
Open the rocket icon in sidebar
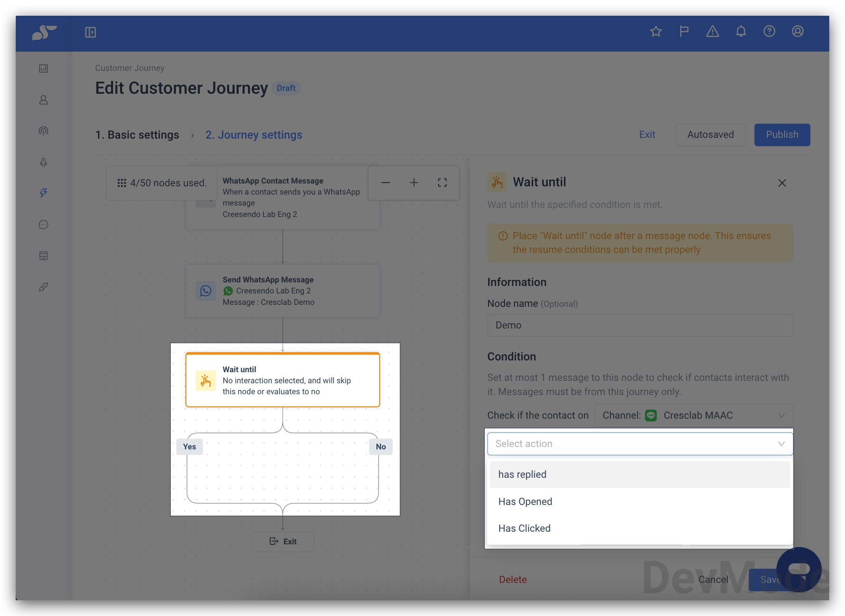pos(44,162)
